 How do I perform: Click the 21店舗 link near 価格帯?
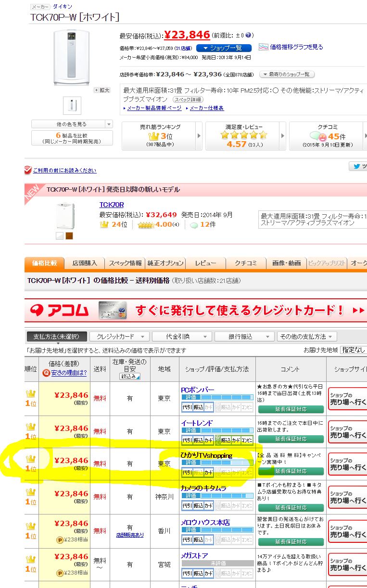click(x=182, y=48)
